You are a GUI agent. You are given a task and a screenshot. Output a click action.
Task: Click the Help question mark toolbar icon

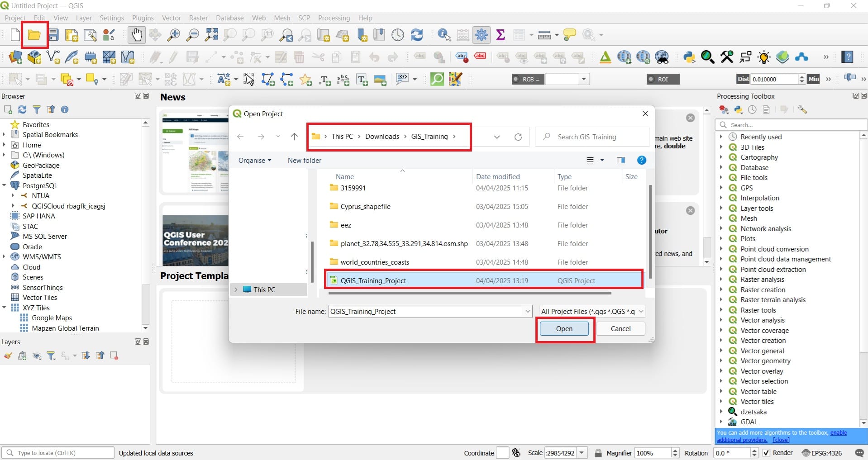click(847, 57)
